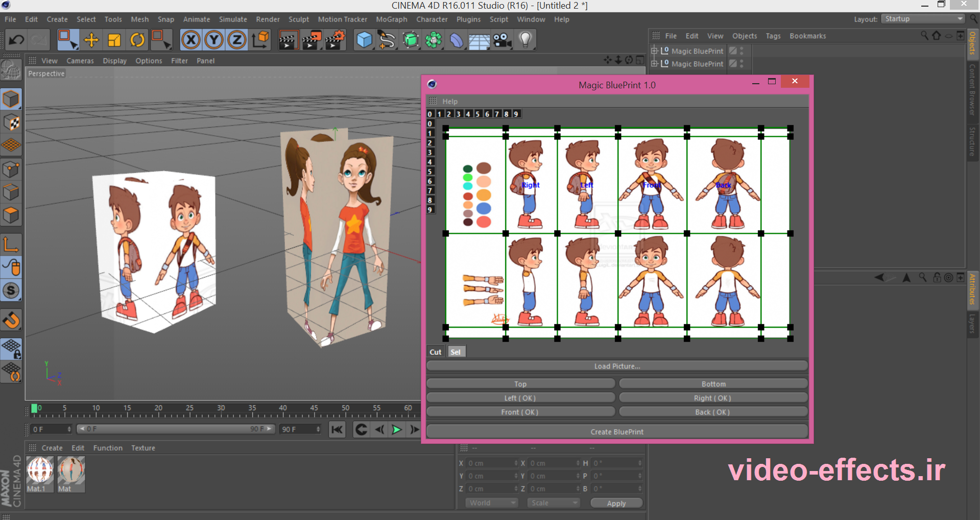Click the Apply coordinates button
This screenshot has height=520, width=980.
pos(616,503)
